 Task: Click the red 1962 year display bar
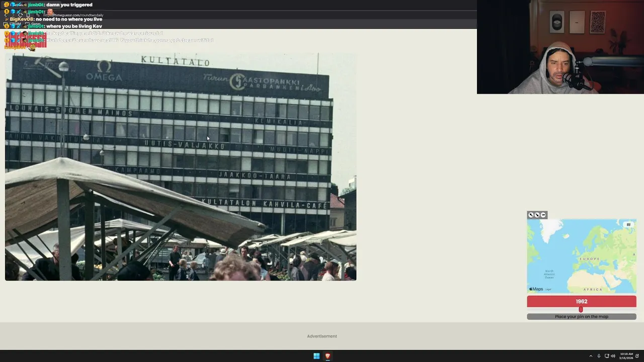582,301
